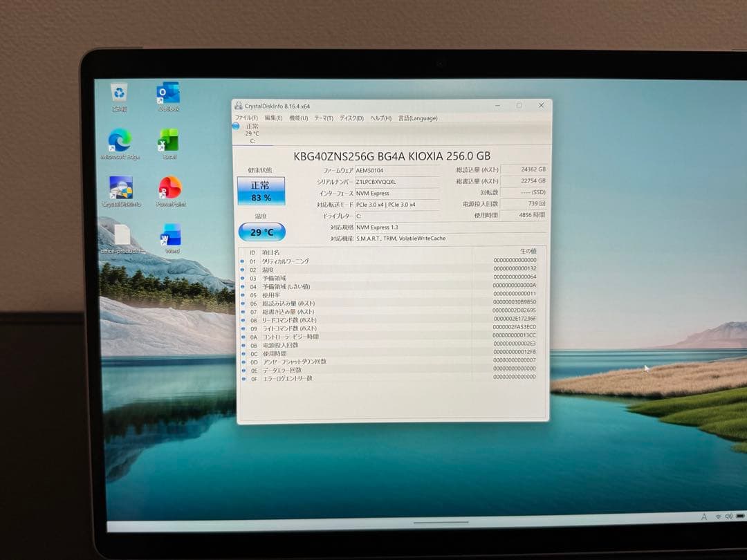Open the Outlook desktop shortcut
Viewport: 747px width, 560px height.
coord(168,96)
